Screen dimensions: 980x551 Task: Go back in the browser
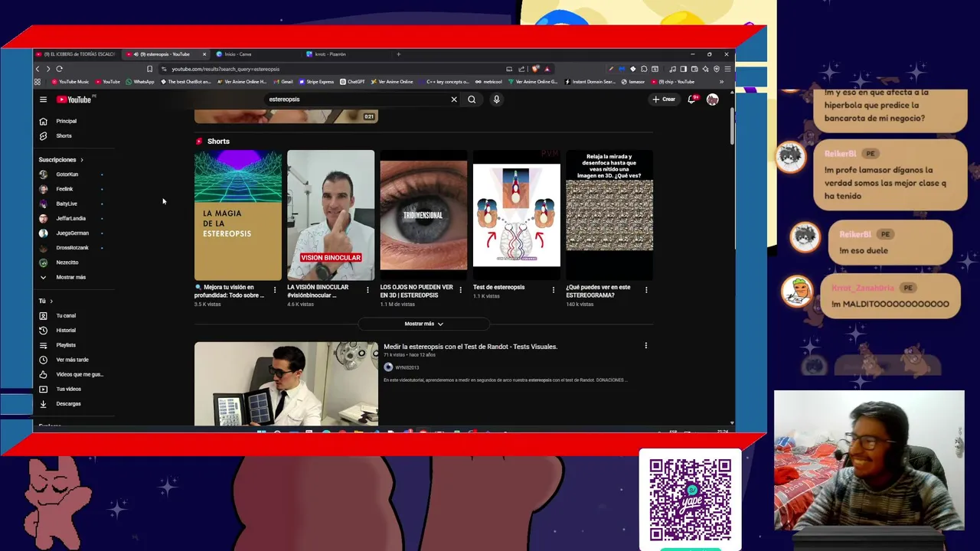[x=38, y=69]
